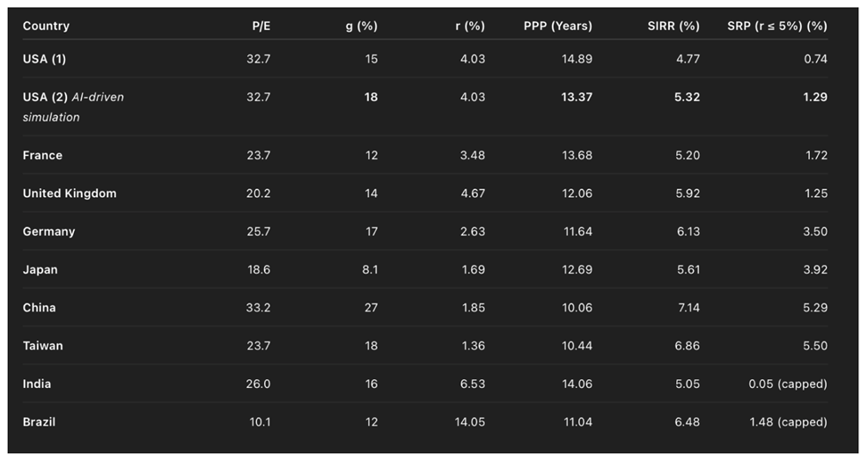Click China's 7.14 SIRR value
The width and height of the screenshot is (868, 461).
click(686, 308)
